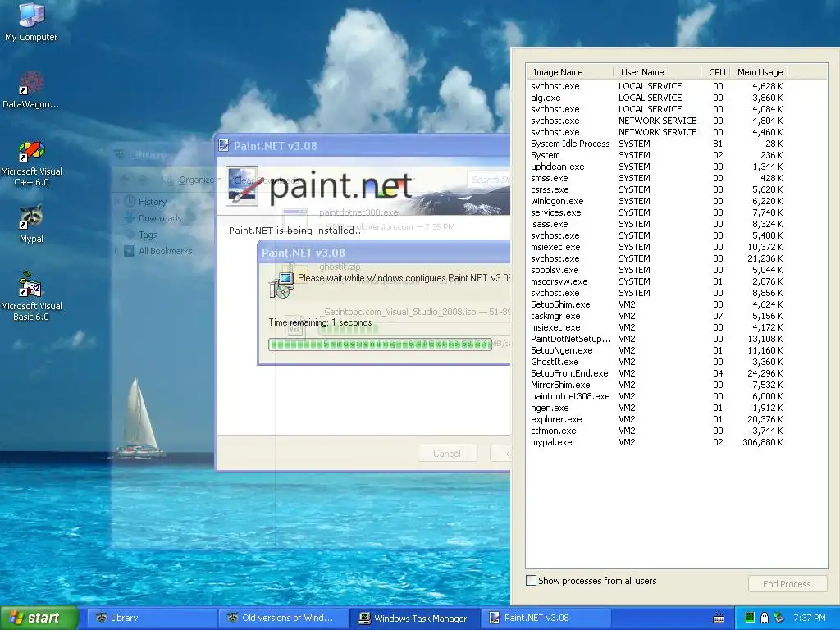Switch to Windows Task Manager taskbar button
The height and width of the screenshot is (630, 840).
(415, 618)
